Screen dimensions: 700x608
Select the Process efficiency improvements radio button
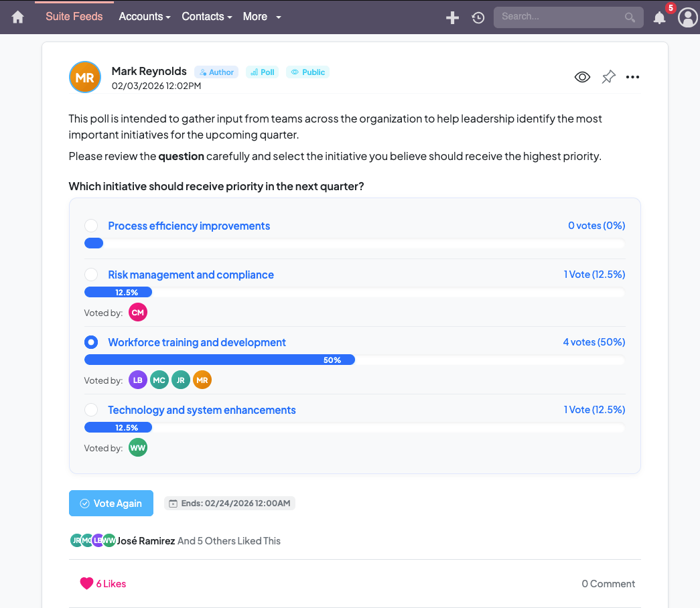tap(90, 226)
